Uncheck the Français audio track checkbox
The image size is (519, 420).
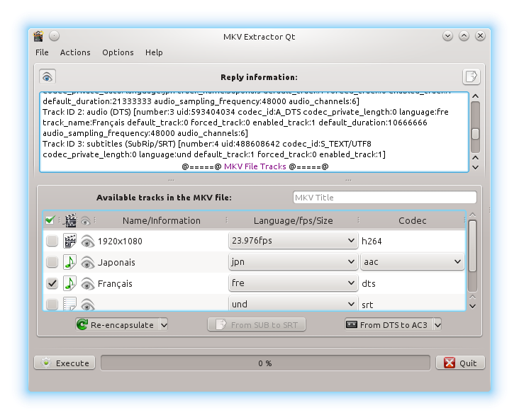point(52,283)
